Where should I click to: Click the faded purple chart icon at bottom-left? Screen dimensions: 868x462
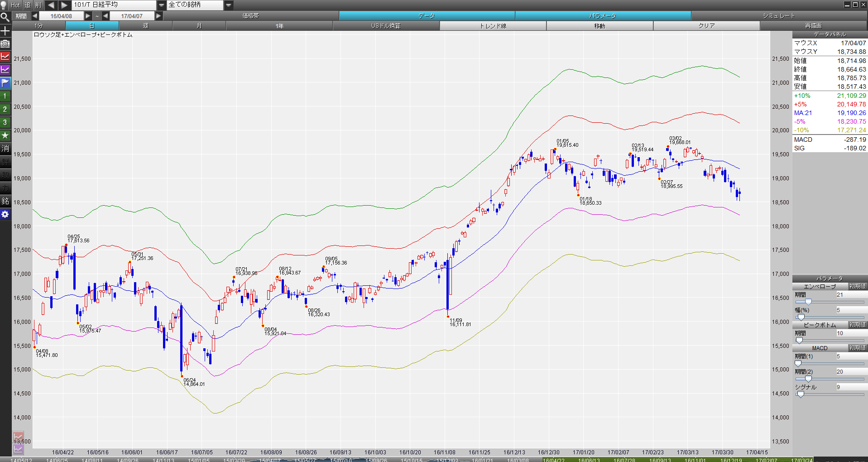(x=18, y=449)
